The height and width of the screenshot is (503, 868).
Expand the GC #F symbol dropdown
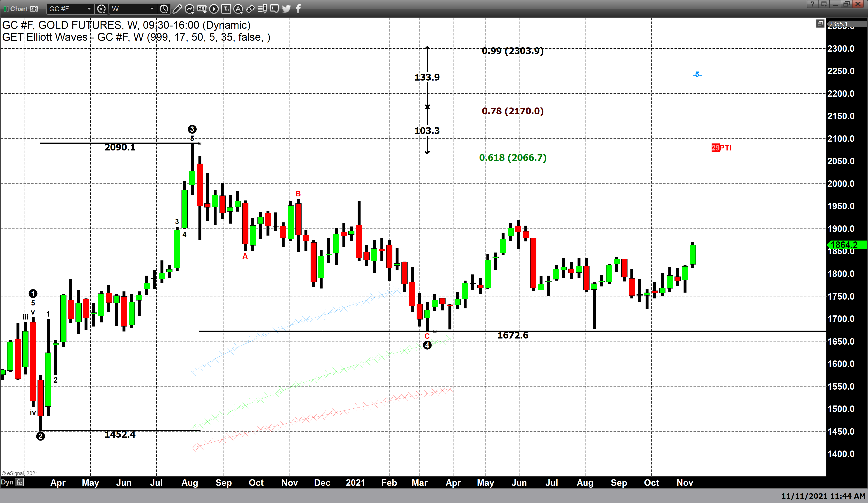click(x=89, y=9)
